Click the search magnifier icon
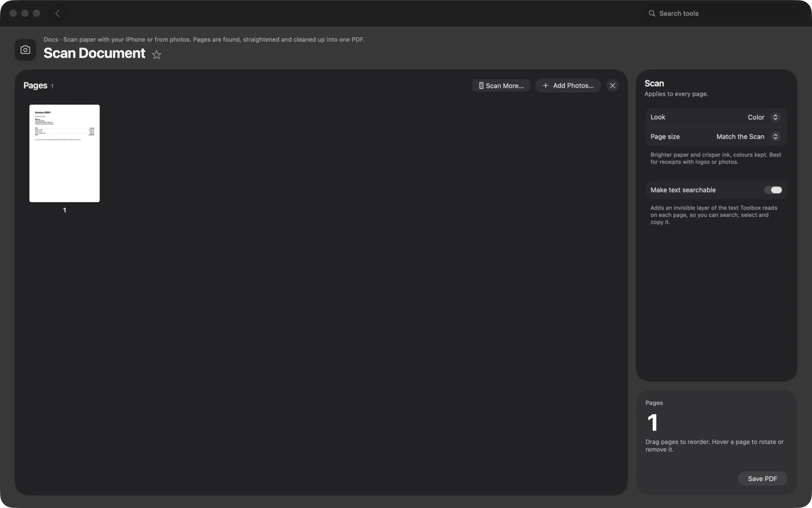The image size is (812, 508). point(652,13)
